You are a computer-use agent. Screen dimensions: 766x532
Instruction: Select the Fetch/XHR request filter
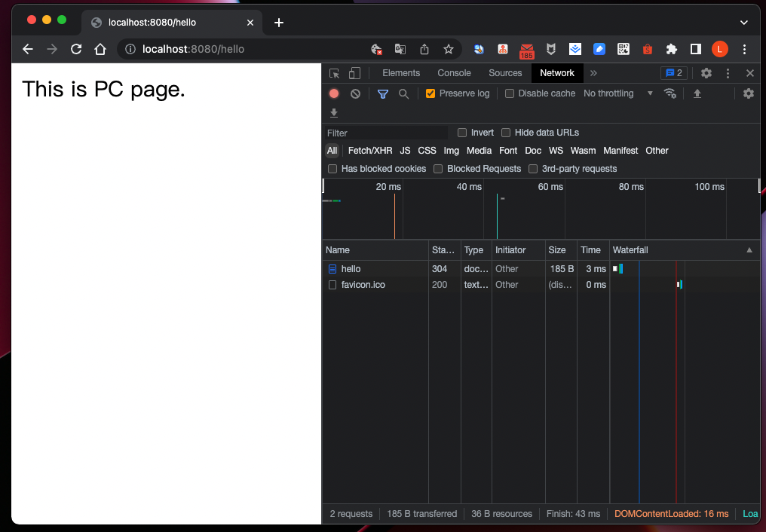[369, 151]
